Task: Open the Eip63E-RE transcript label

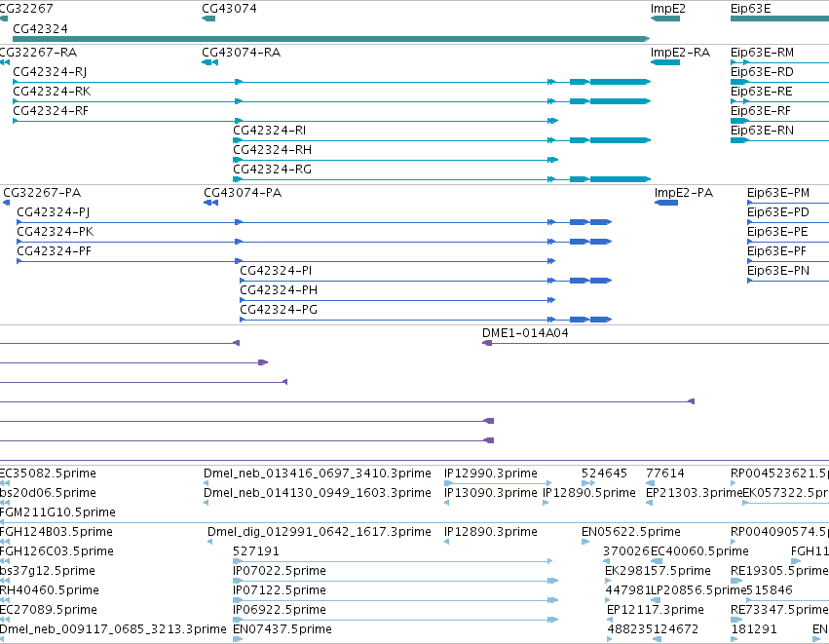Action: [x=762, y=92]
